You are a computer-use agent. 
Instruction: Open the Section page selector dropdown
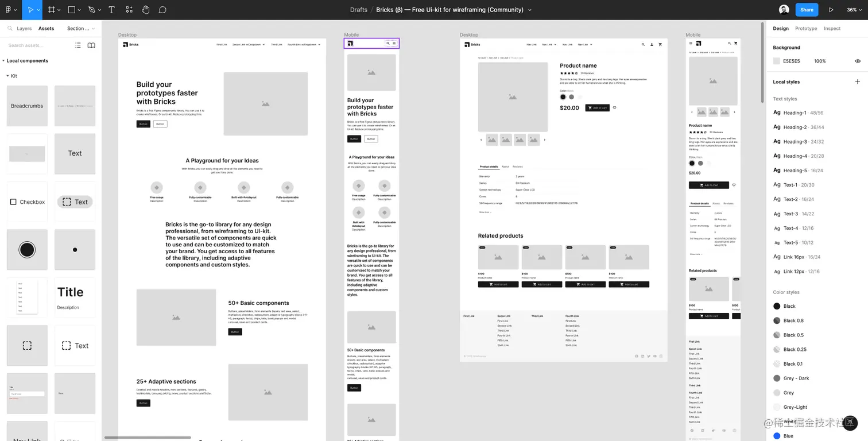click(80, 28)
